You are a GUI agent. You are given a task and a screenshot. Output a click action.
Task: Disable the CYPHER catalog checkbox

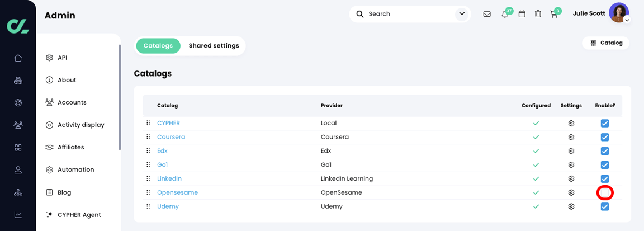(605, 123)
